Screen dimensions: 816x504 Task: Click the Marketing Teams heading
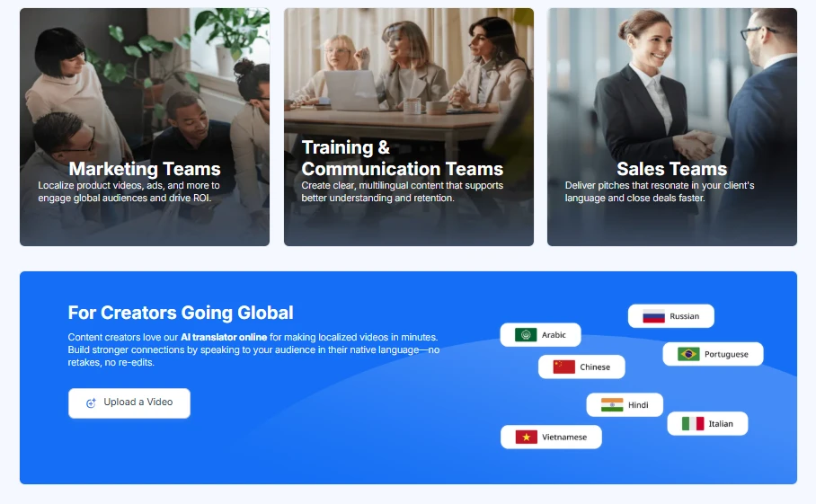click(x=145, y=169)
